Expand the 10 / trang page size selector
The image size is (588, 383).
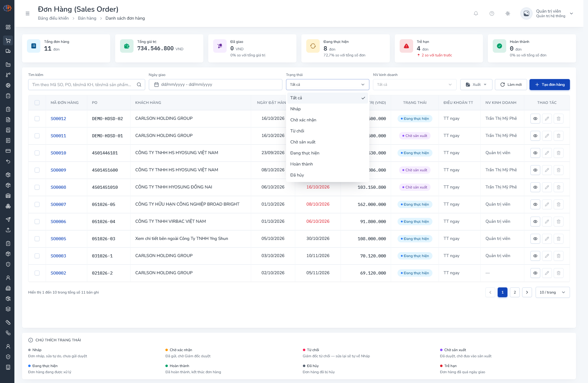pyautogui.click(x=552, y=292)
